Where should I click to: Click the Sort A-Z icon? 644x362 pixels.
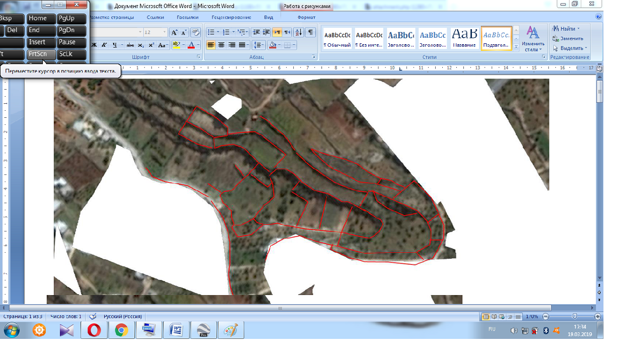299,32
